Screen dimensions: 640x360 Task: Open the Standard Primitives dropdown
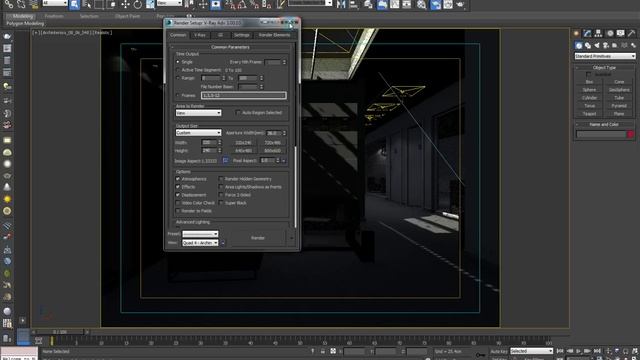tap(605, 56)
